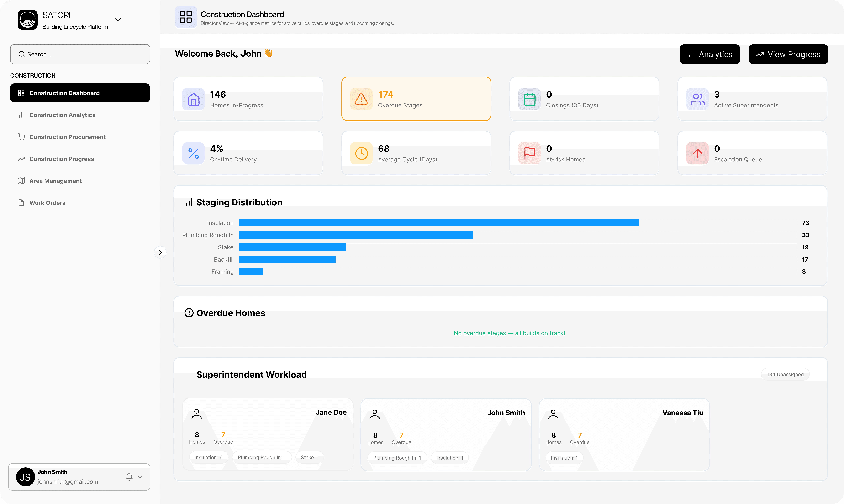This screenshot has height=504, width=844.
Task: Click the Escalation Queue arrow icon
Action: 697,153
